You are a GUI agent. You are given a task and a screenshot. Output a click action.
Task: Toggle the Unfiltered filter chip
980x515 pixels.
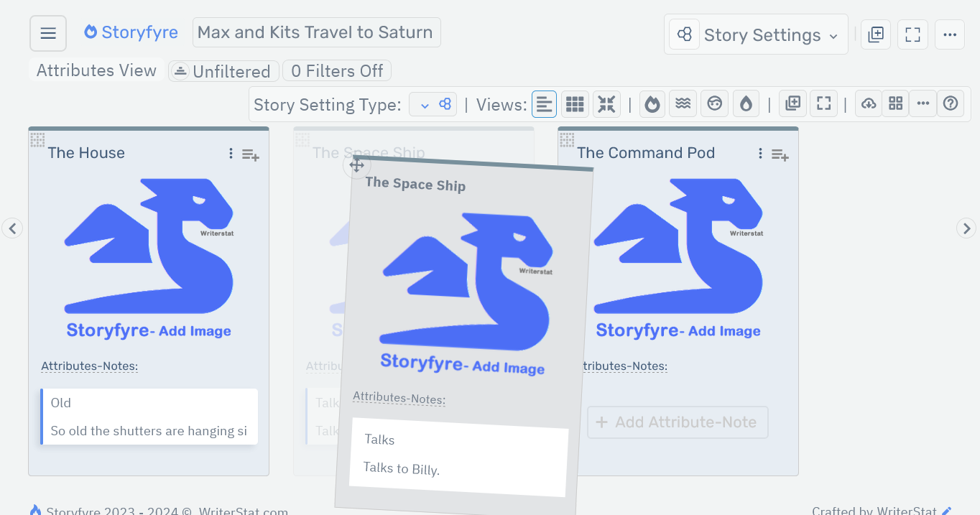[x=223, y=71]
